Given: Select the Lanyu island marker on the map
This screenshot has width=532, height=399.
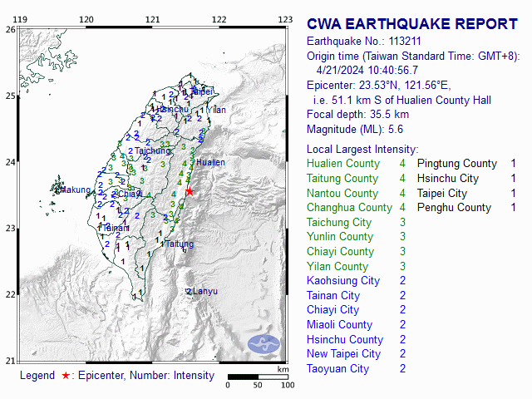Looking at the screenshot, I should coord(202,292).
